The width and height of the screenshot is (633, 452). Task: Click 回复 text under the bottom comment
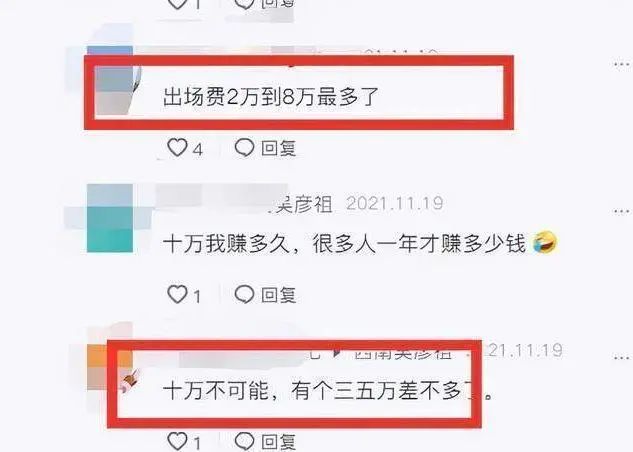tap(279, 442)
